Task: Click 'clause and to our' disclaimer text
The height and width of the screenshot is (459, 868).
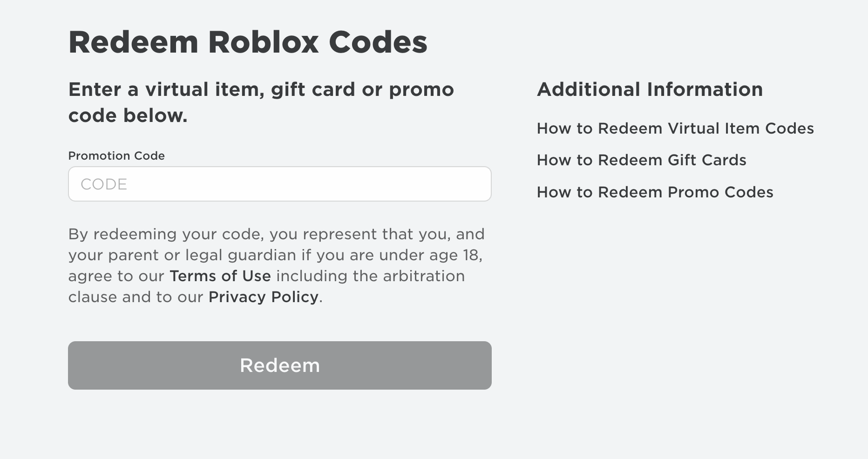Action: 136,297
